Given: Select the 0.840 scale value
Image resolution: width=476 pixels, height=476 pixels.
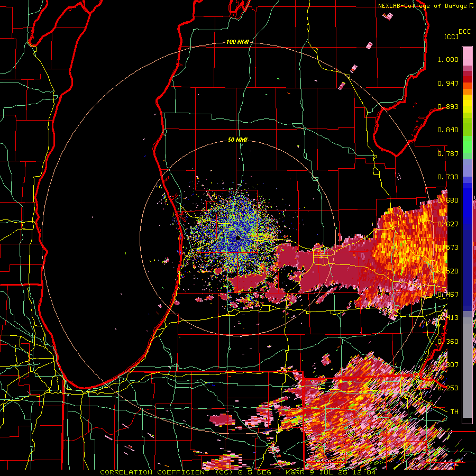Looking at the screenshot, I should click(448, 130).
